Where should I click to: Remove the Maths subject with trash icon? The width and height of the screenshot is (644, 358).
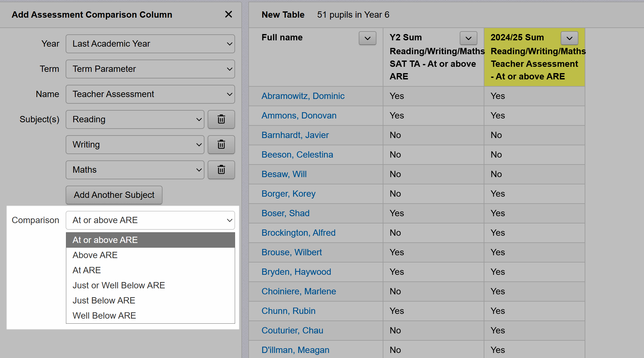(x=221, y=170)
